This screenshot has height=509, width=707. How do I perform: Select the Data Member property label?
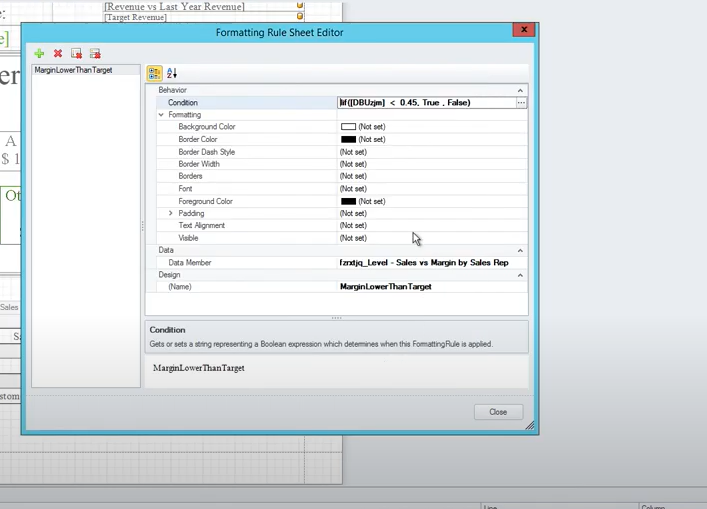click(x=189, y=262)
